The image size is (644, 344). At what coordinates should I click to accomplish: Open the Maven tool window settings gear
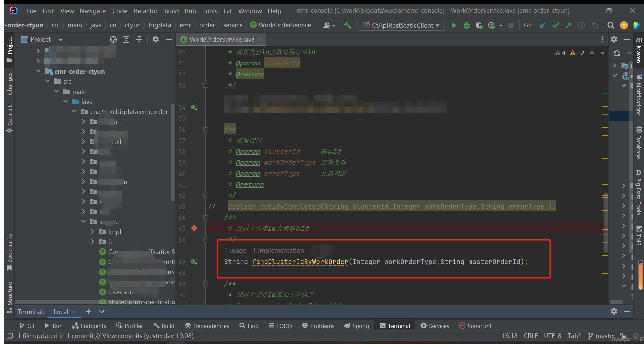(x=614, y=39)
